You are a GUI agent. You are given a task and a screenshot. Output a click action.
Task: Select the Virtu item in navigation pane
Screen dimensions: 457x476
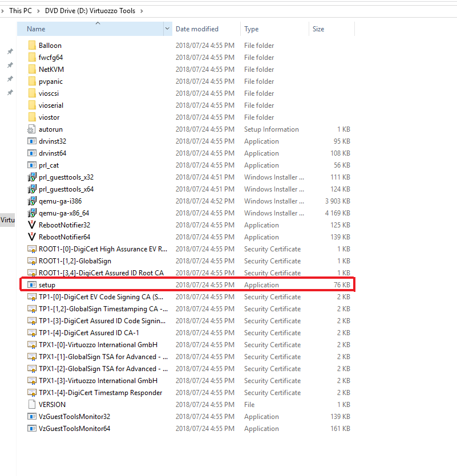point(7,220)
